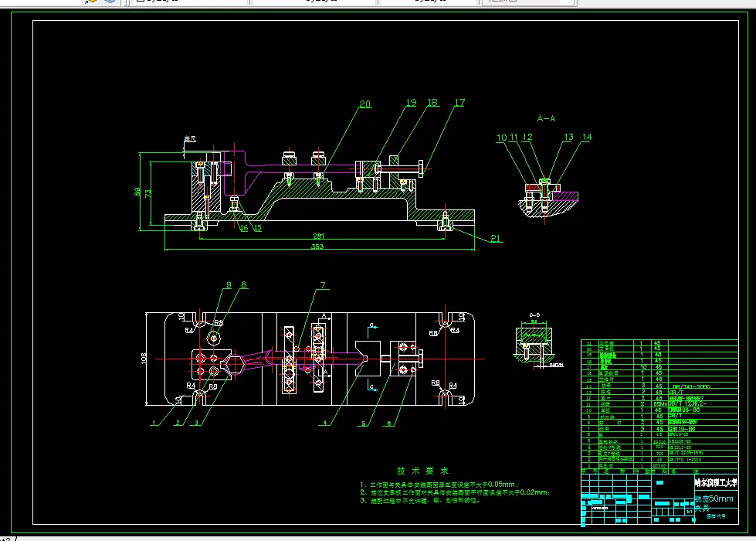Select balloon number 2 below the plan view
This screenshot has height=541, width=756.
click(x=178, y=423)
